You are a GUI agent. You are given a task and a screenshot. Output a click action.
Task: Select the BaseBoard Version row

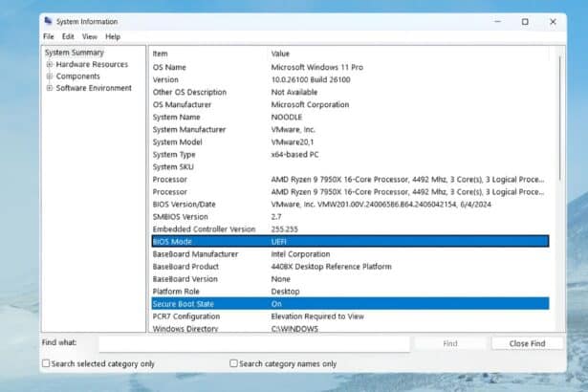pos(350,279)
